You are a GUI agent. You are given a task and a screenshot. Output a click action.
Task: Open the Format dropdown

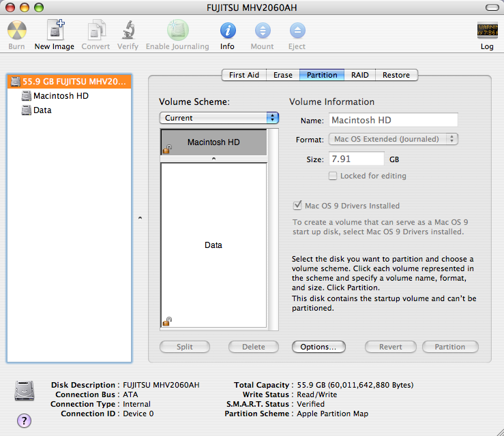(x=393, y=139)
